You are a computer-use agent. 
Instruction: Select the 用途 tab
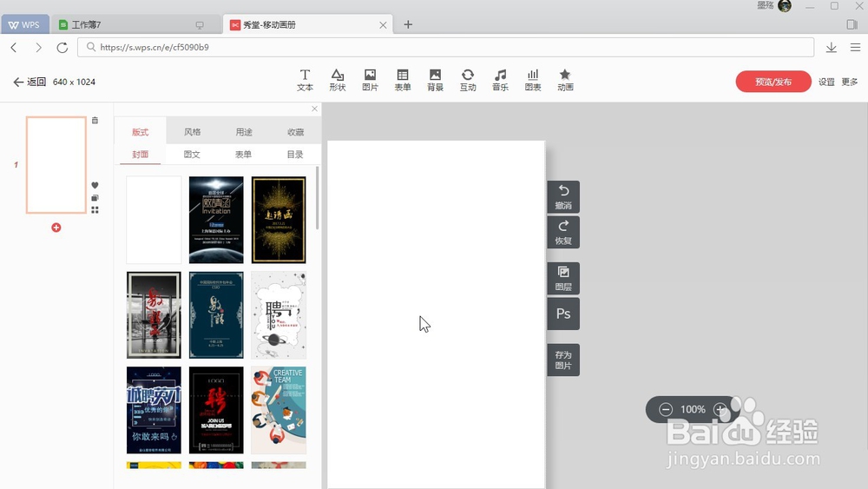click(x=244, y=132)
